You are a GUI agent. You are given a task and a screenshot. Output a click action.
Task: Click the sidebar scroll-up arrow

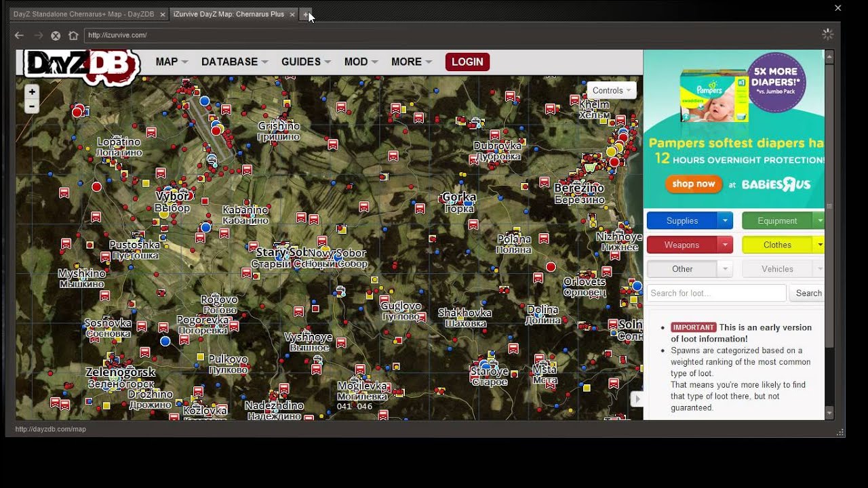point(829,56)
